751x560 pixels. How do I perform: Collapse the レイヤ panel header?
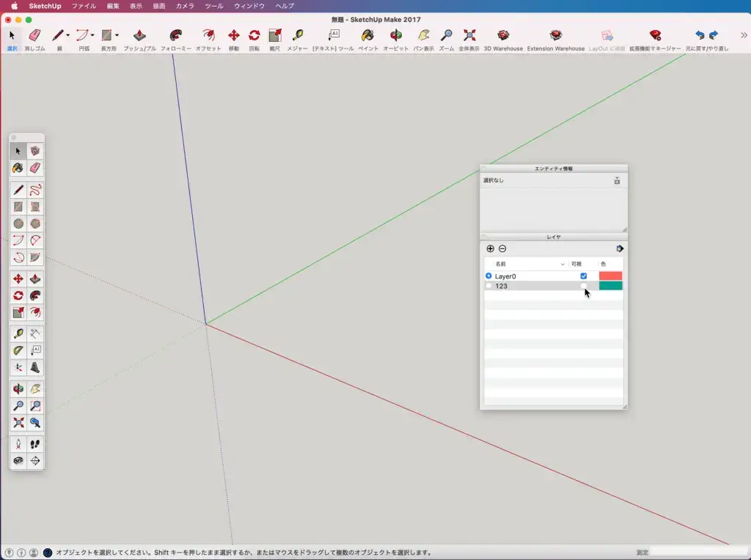coord(554,237)
